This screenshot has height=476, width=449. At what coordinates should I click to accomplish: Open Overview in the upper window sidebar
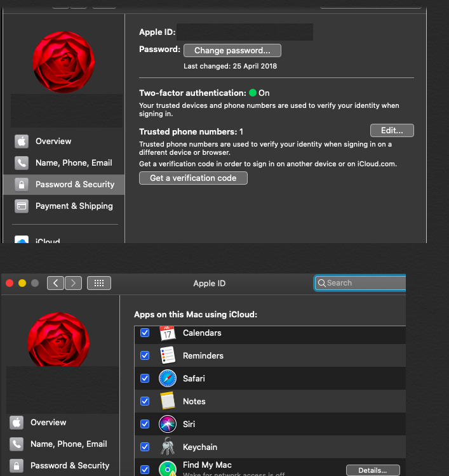[64, 141]
